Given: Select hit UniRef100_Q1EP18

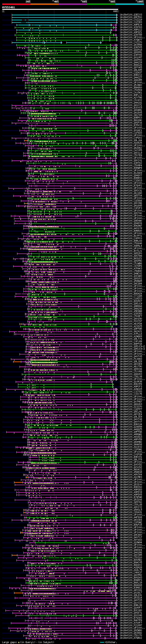Looking at the screenshot, I should click(131, 50).
